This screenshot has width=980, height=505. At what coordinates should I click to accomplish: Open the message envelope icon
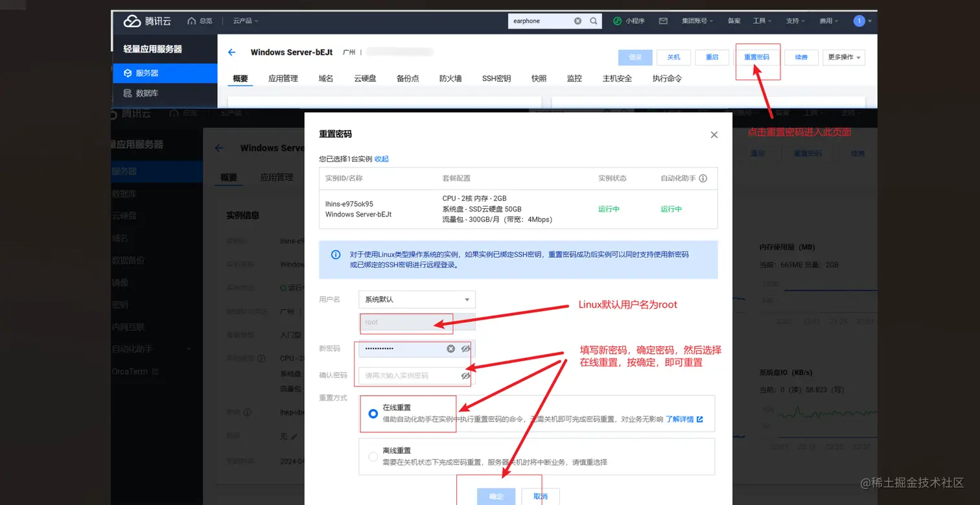(x=663, y=21)
